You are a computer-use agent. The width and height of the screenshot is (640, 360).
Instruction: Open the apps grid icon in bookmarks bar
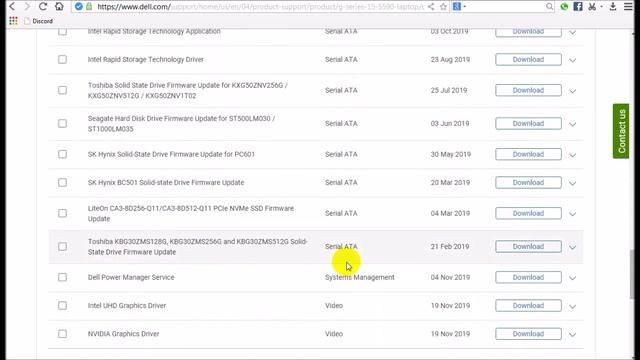point(13,21)
